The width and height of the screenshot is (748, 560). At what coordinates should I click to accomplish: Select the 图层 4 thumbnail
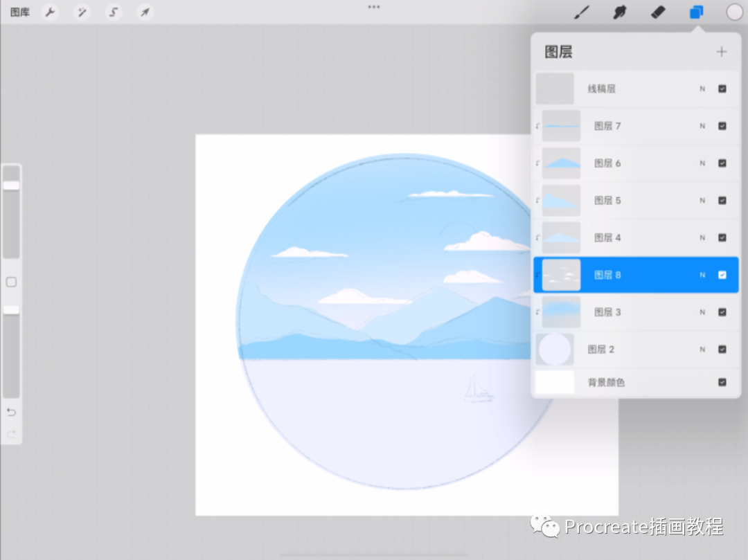pyautogui.click(x=562, y=237)
